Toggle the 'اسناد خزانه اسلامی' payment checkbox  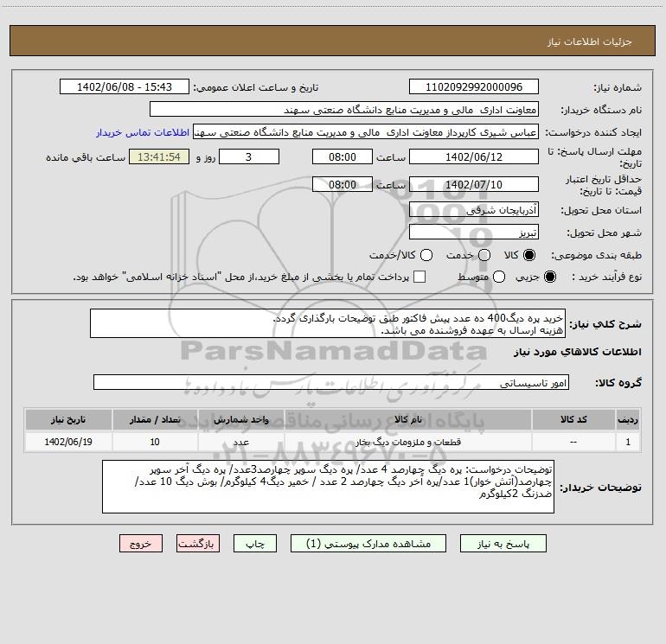click(x=419, y=277)
